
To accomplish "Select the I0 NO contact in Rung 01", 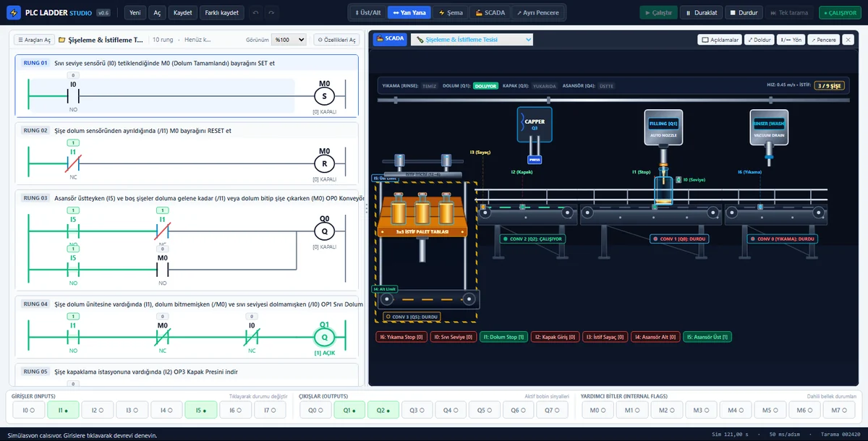I will click(x=73, y=95).
